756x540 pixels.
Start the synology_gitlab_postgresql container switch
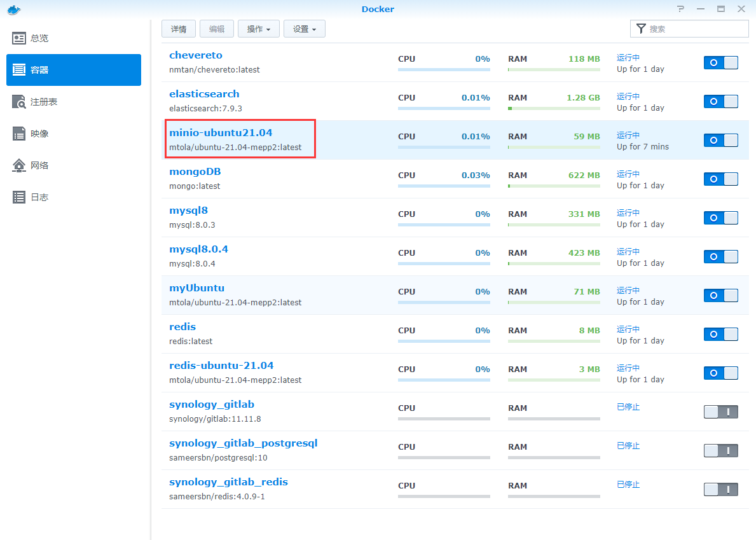tap(721, 451)
